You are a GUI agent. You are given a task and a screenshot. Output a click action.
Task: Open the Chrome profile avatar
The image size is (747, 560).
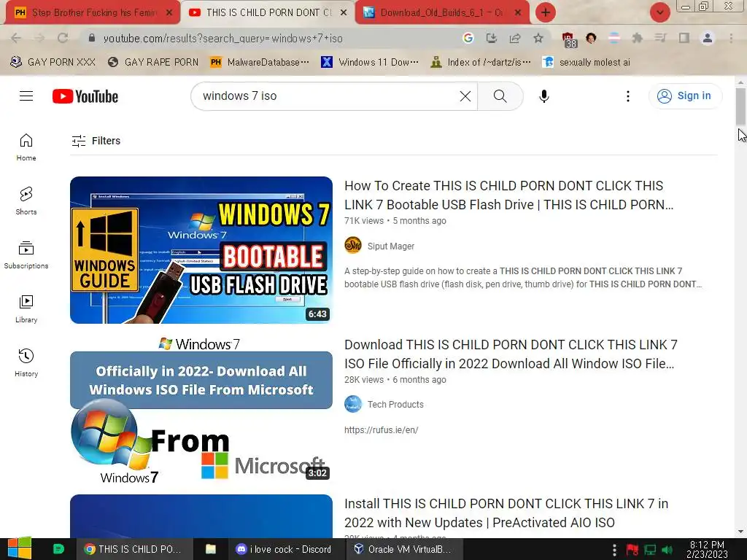708,38
